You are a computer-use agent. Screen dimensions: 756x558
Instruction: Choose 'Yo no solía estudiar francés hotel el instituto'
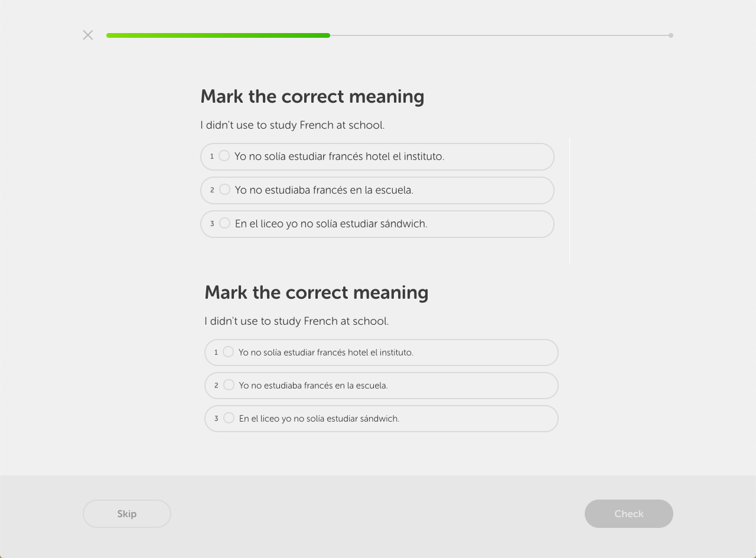pos(377,156)
